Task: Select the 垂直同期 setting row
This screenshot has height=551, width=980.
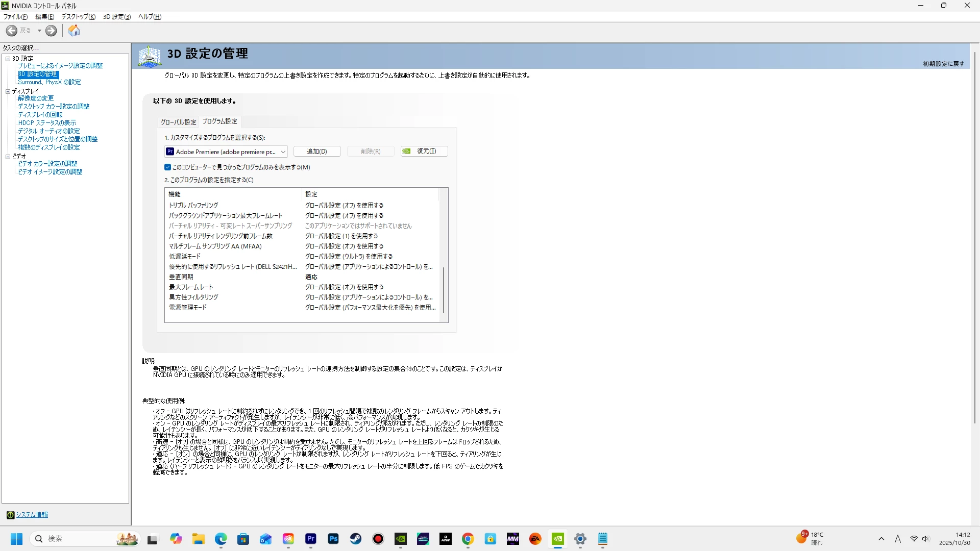Action: (181, 277)
